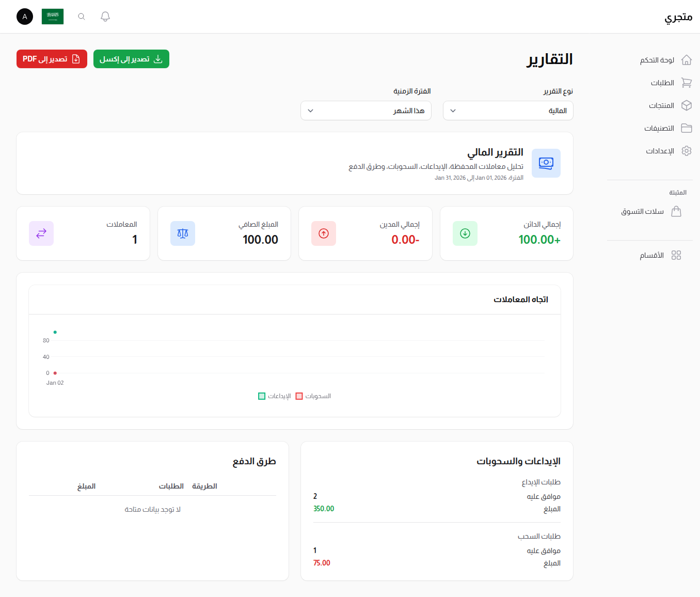Click the notification bell icon
Viewport: 700px width, 597px height.
click(x=105, y=17)
